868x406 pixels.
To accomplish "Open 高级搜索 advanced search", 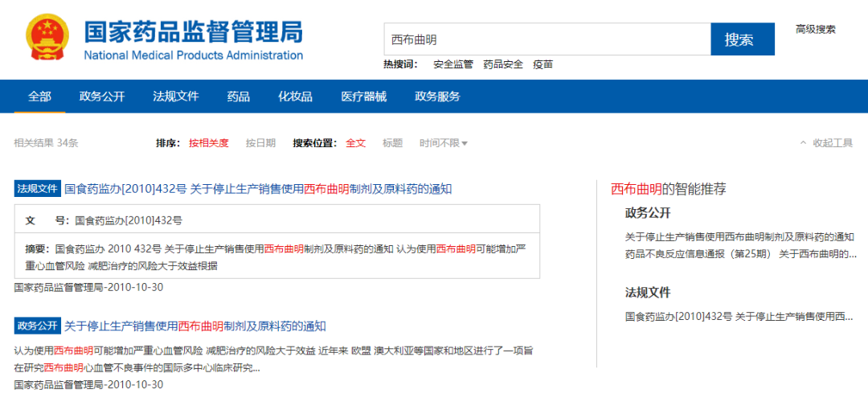I will tap(816, 30).
